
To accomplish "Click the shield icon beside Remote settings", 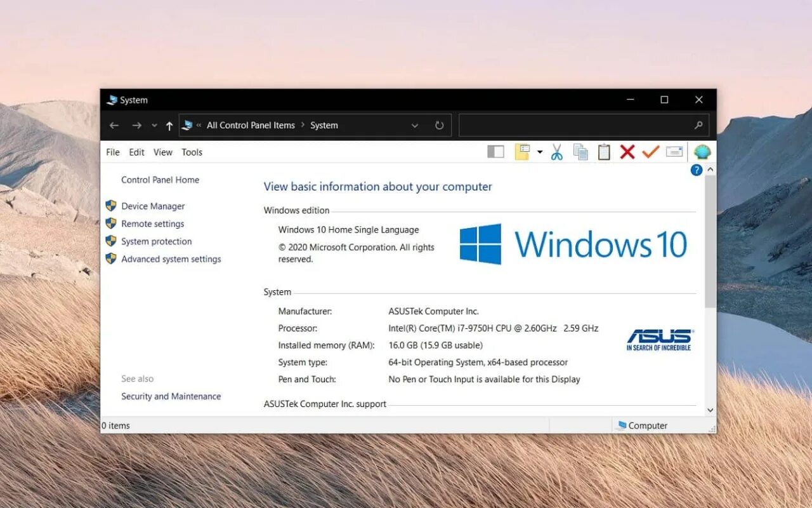I will click(x=111, y=224).
